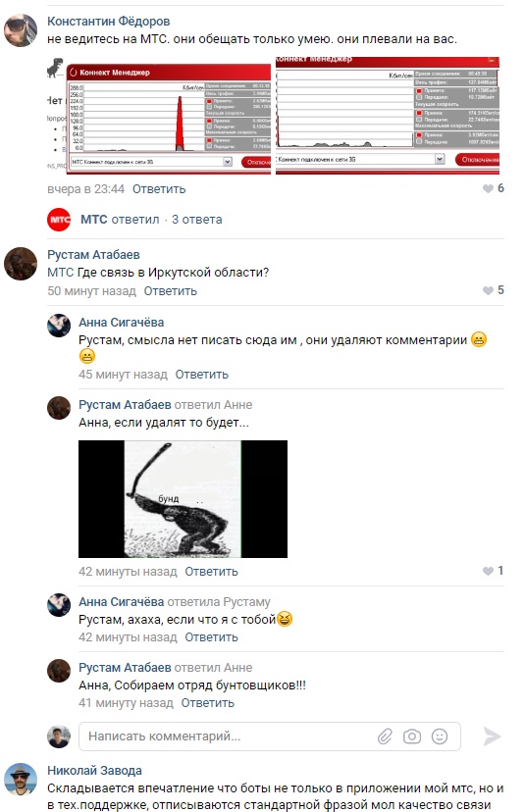Click Ответить under the 45 минут назад comment
The image size is (524, 812).
pyautogui.click(x=201, y=375)
